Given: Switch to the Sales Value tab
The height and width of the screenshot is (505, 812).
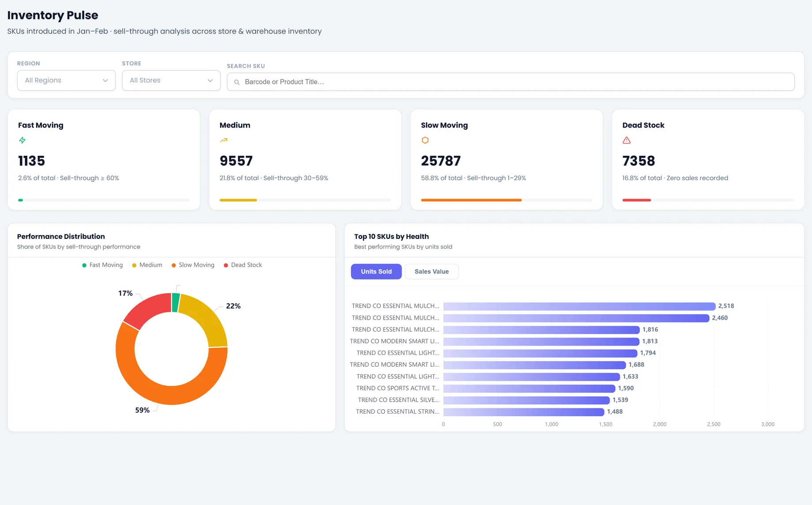Looking at the screenshot, I should [432, 271].
